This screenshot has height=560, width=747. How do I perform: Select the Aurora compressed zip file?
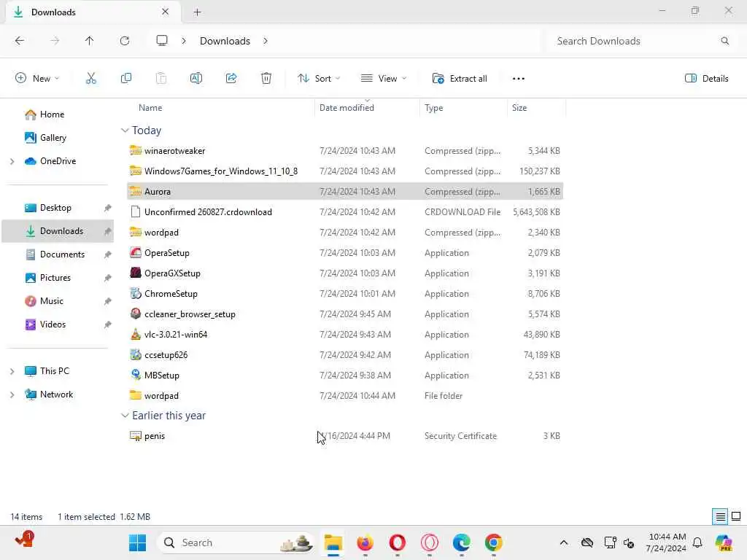[345, 192]
